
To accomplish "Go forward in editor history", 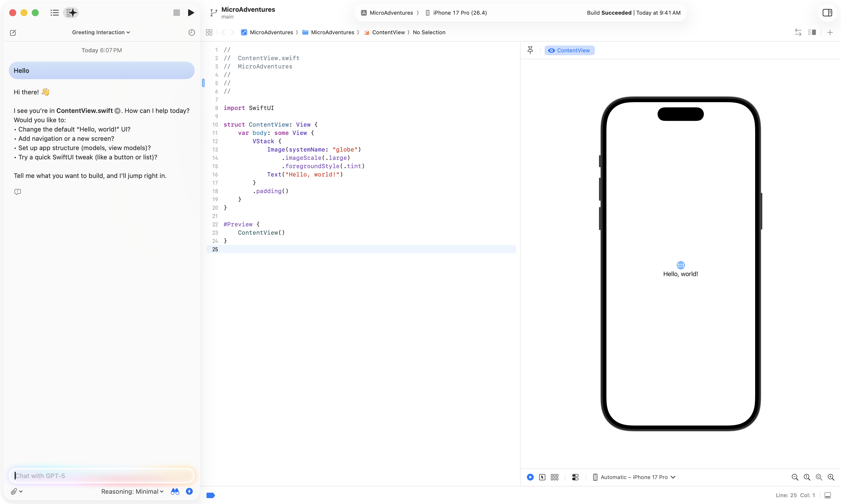I will pyautogui.click(x=232, y=32).
